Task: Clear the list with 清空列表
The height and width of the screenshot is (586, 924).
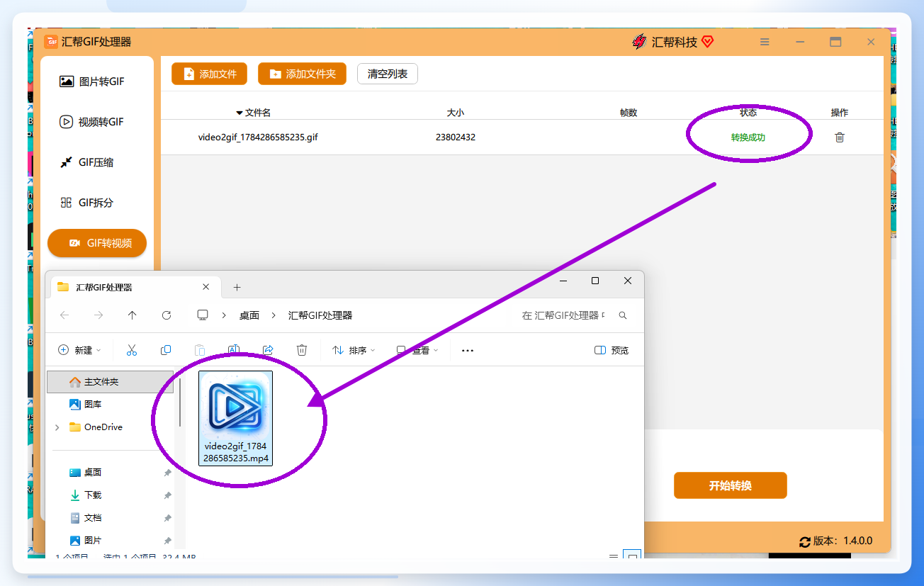Action: [x=388, y=74]
